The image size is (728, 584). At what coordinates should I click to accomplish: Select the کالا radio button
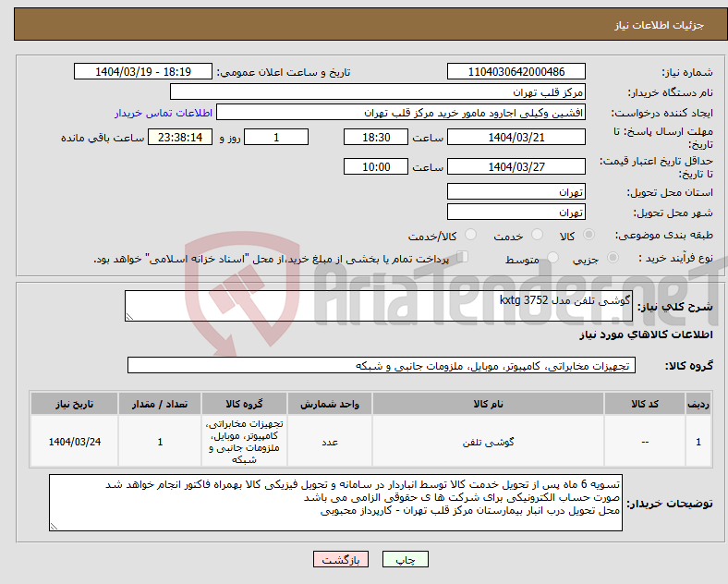tap(588, 235)
